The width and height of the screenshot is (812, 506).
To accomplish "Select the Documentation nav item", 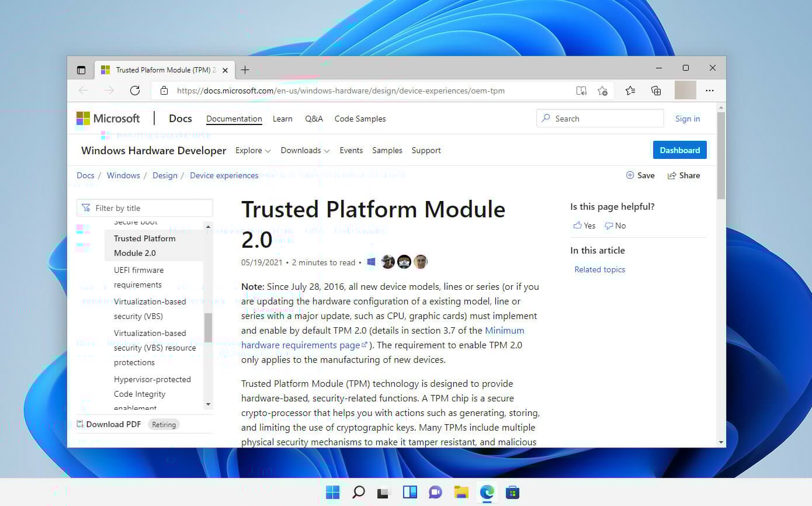I will pos(234,119).
